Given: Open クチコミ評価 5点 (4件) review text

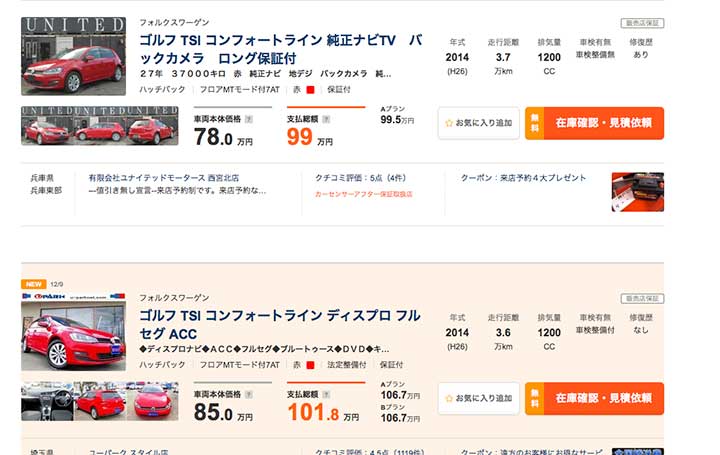Looking at the screenshot, I should (360, 178).
